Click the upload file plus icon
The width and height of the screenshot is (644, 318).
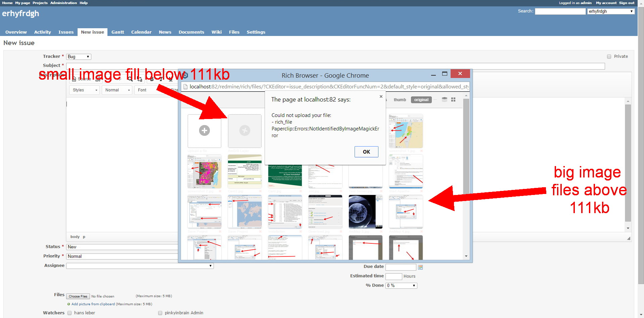click(x=204, y=130)
